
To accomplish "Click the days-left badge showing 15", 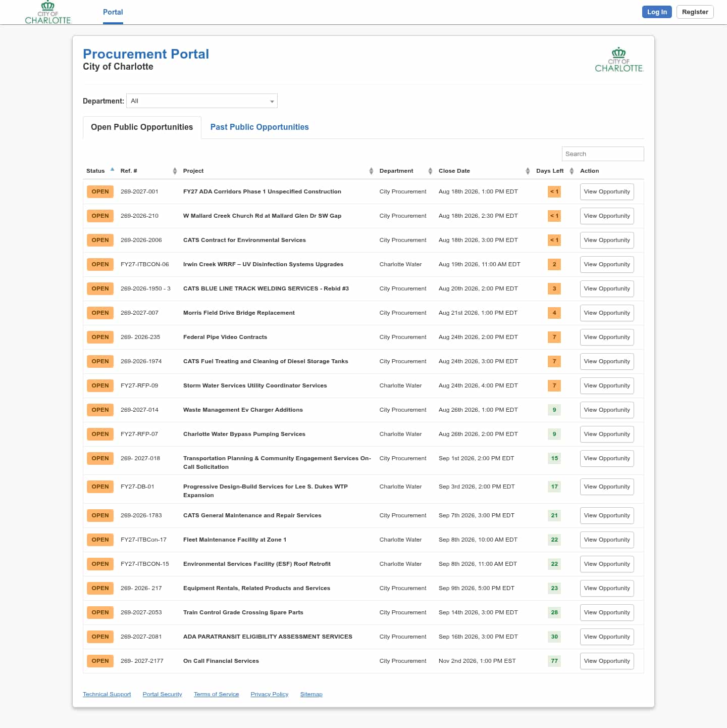I will pos(554,459).
